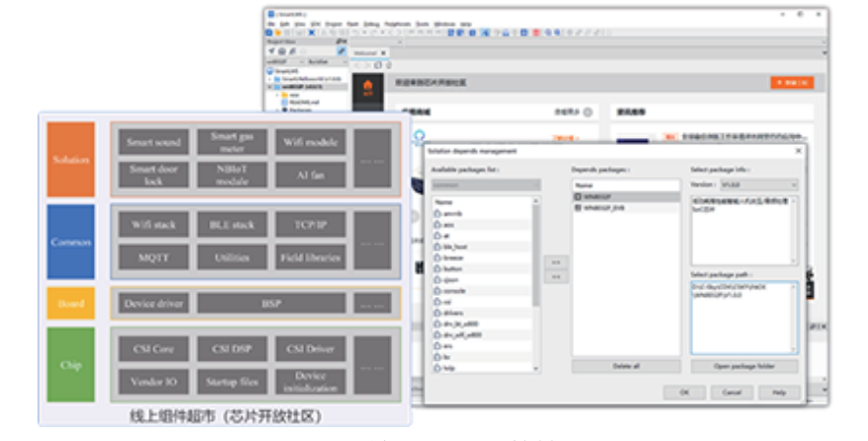Open the Flash menu in the IDE
Screen dimensions: 868x441
[x=353, y=25]
